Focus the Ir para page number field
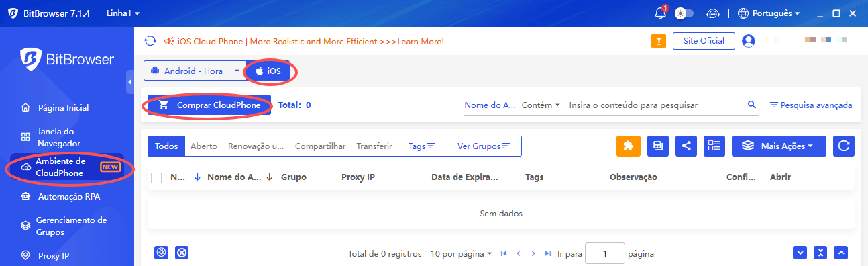 605,254
